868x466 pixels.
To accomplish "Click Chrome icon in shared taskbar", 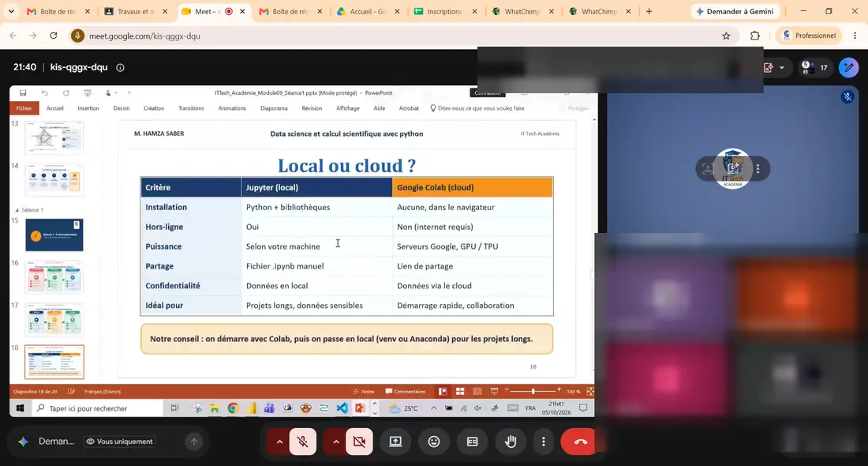I will pyautogui.click(x=233, y=408).
